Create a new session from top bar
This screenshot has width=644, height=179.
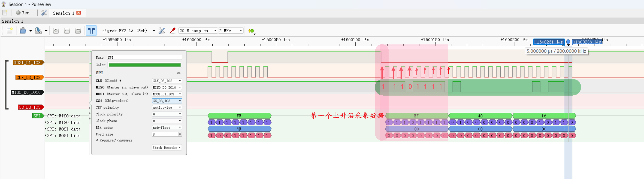point(5,13)
